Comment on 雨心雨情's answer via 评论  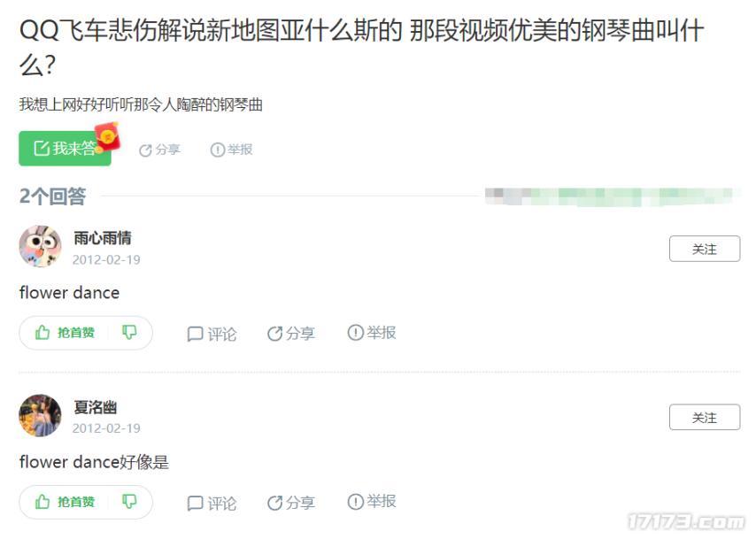pyautogui.click(x=212, y=334)
